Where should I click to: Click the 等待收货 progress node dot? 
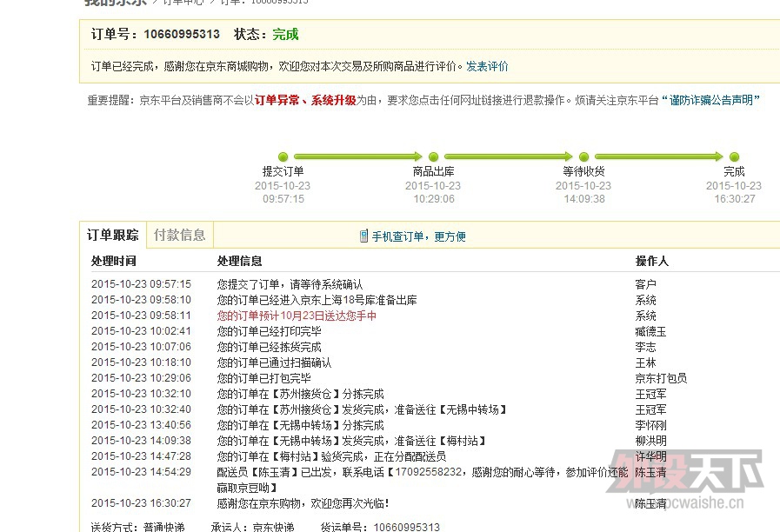click(583, 156)
